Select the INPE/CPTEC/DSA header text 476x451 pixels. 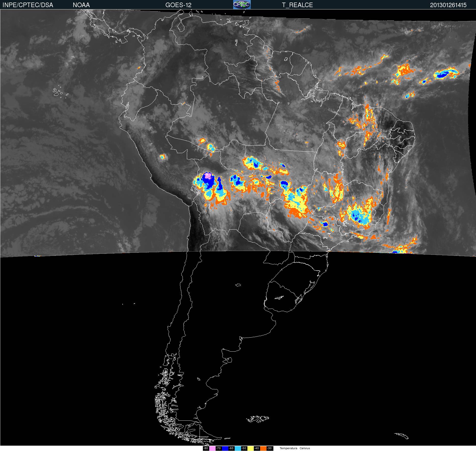pyautogui.click(x=28, y=5)
